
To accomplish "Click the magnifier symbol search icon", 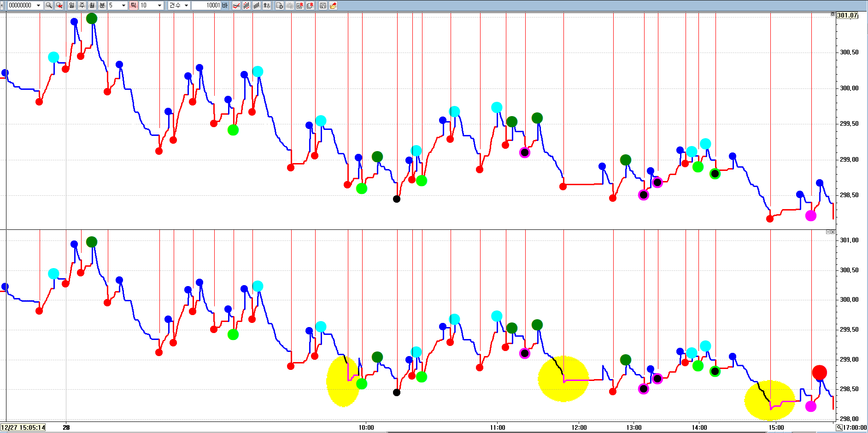I will point(48,6).
